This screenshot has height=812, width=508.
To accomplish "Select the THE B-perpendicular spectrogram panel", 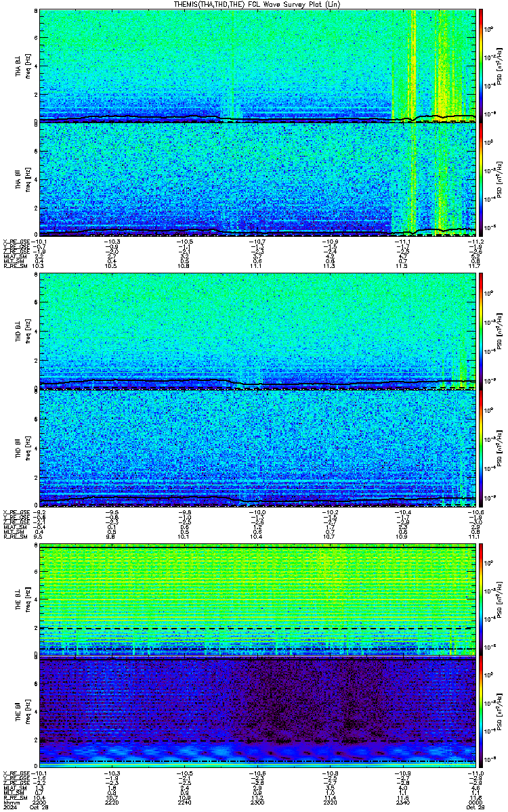I will point(257,600).
